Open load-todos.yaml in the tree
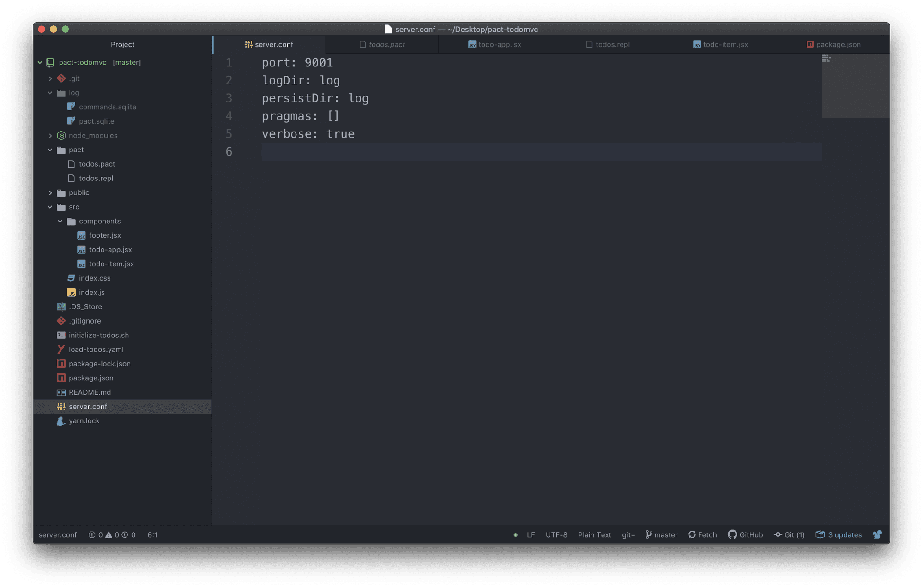 96,349
